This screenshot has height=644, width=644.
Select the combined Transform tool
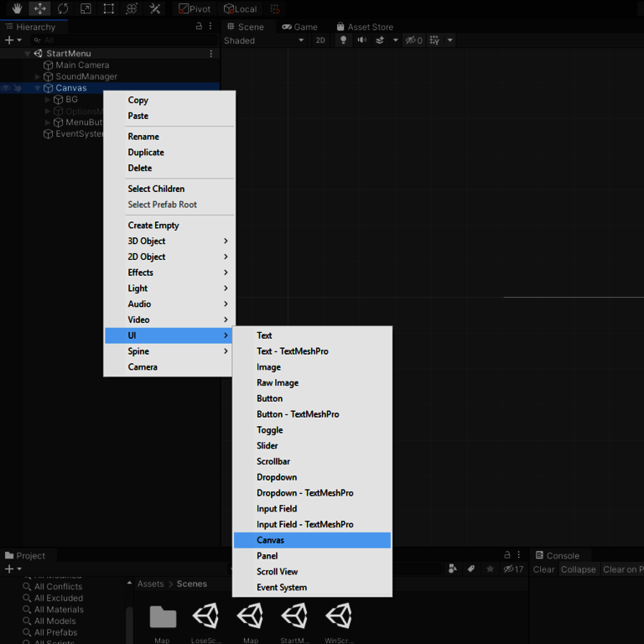click(x=132, y=8)
